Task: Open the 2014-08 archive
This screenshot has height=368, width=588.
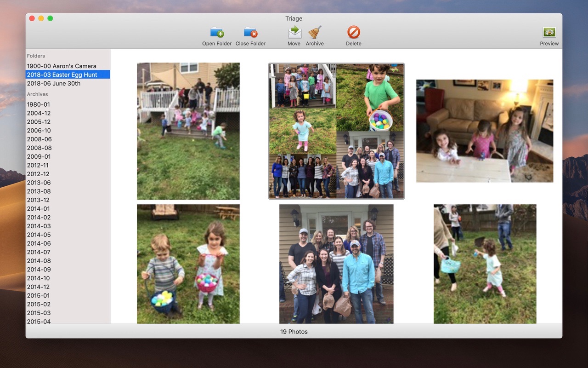Action: (68, 261)
